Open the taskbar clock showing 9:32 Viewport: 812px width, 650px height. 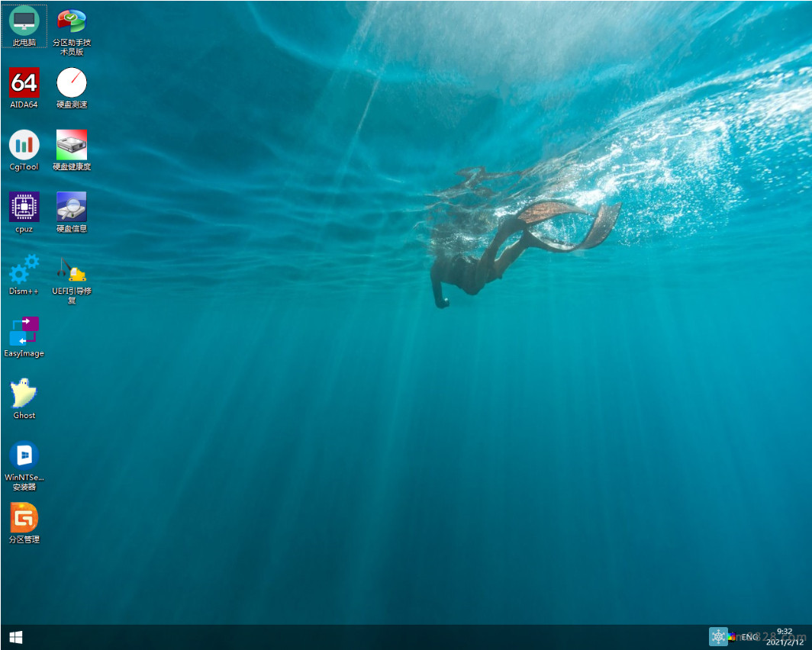pyautogui.click(x=785, y=637)
